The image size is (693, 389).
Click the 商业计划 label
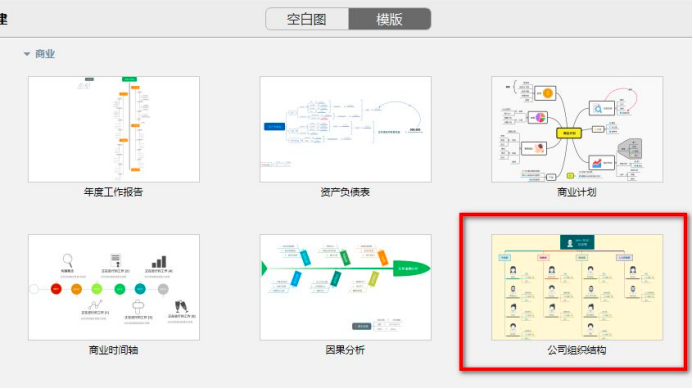tap(577, 192)
